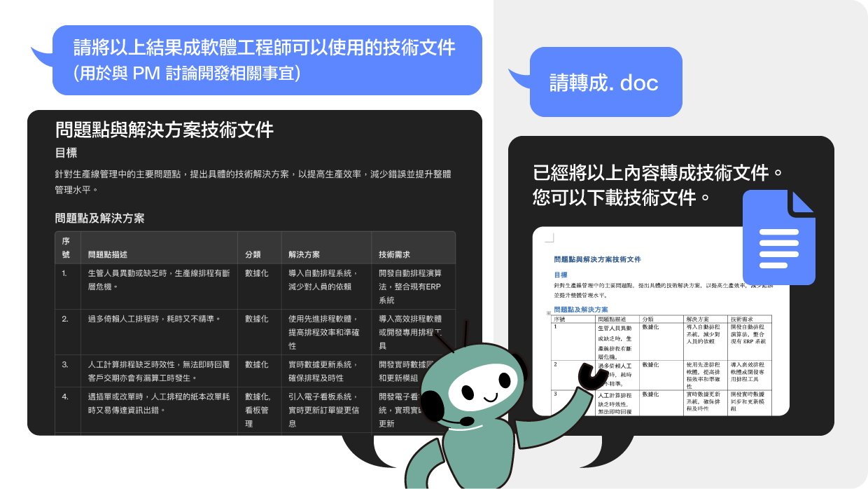Image resolution: width=868 pixels, height=489 pixels.
Task: Click the page corner mark in document preview
Action: [550, 238]
